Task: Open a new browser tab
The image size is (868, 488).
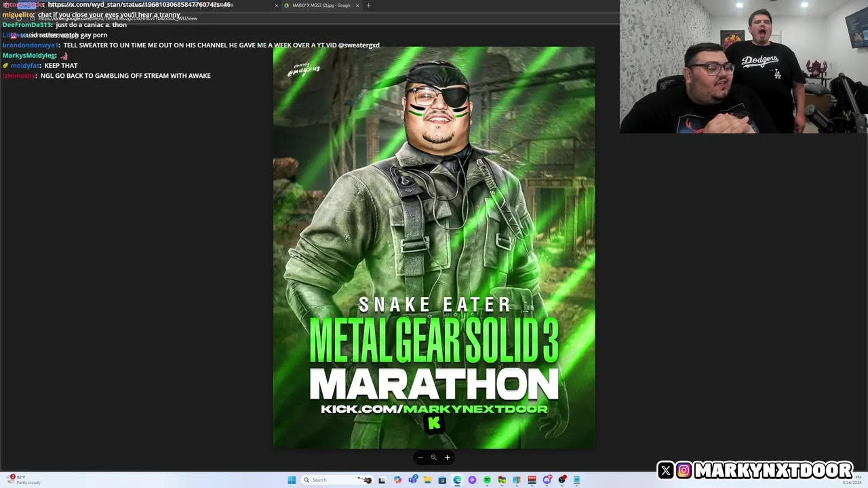Action: coord(368,5)
